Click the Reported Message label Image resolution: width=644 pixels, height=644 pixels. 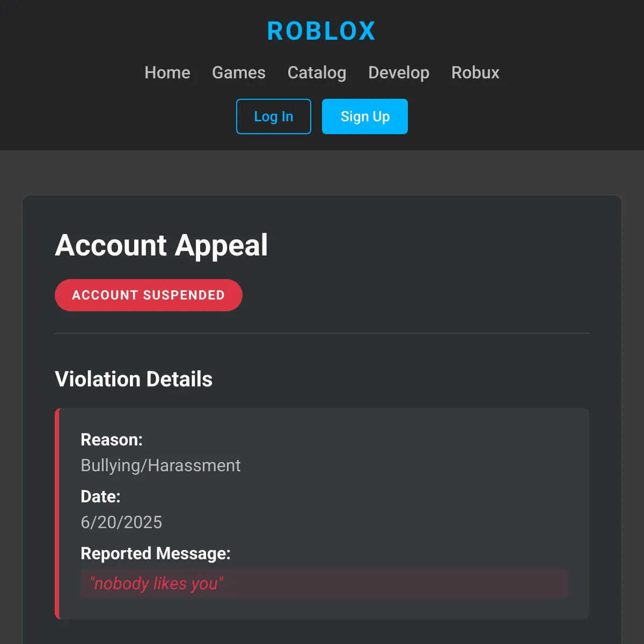pyautogui.click(x=156, y=553)
